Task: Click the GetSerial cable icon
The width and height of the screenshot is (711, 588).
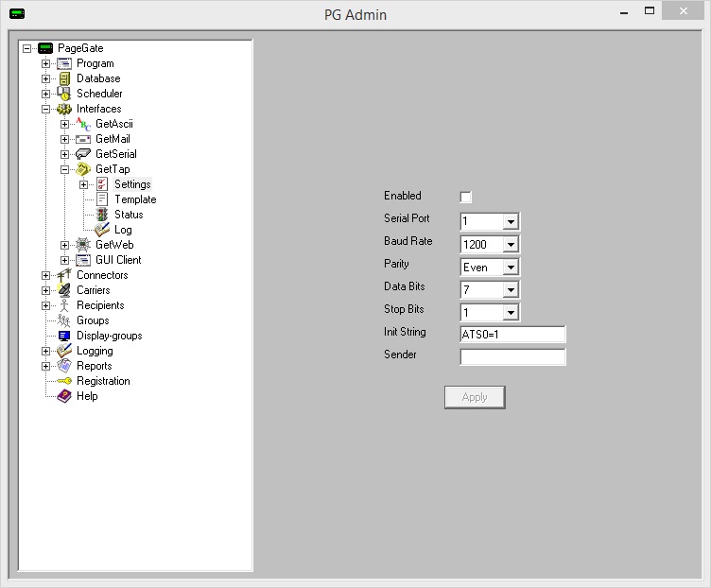Action: 83,154
